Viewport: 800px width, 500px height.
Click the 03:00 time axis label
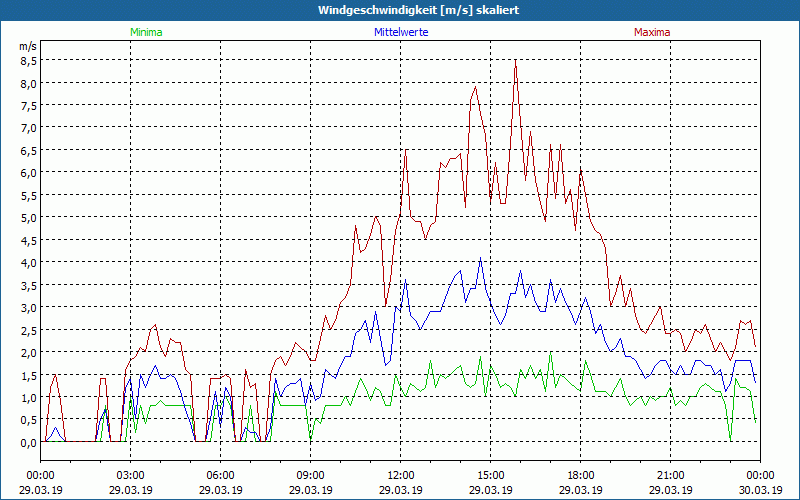click(130, 475)
